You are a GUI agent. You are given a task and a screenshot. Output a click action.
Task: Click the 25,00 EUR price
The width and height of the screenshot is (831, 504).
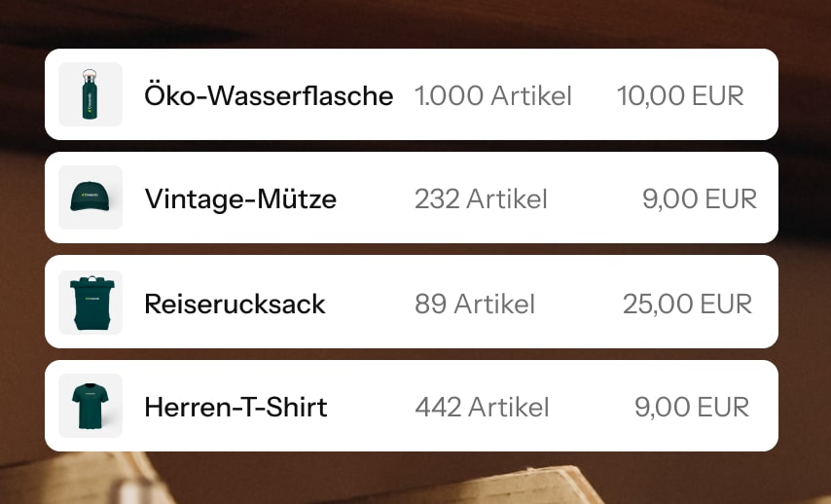[x=687, y=304]
